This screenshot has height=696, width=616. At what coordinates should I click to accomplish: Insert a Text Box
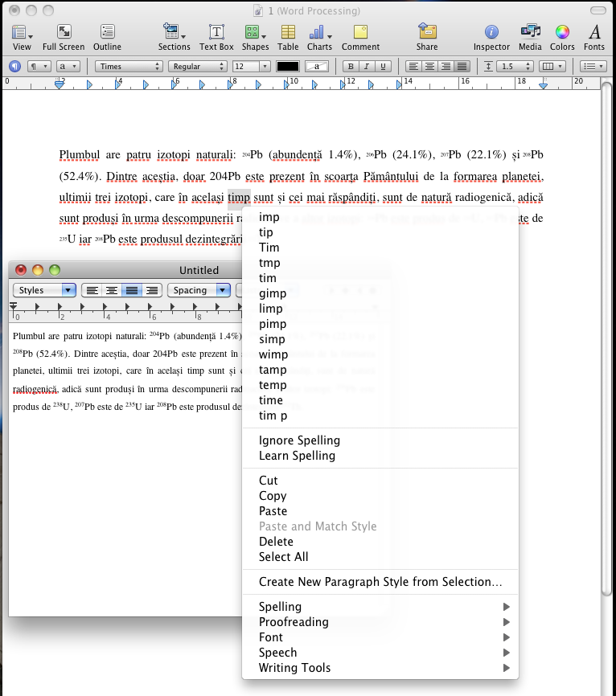tap(216, 36)
